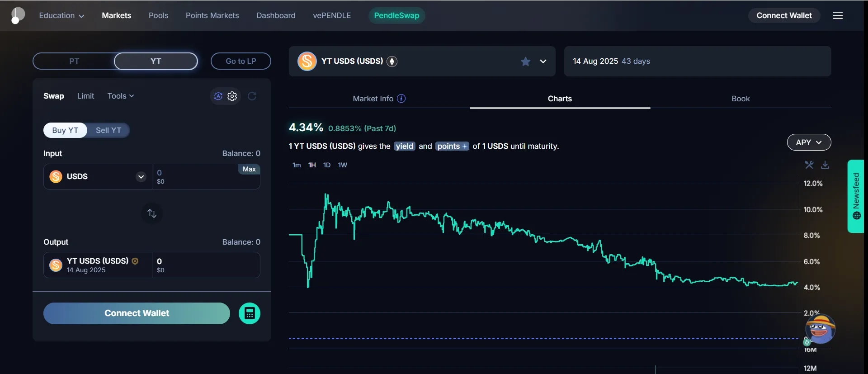Click the 0.8853% (Past 7d) change text
The image size is (868, 374).
point(362,128)
